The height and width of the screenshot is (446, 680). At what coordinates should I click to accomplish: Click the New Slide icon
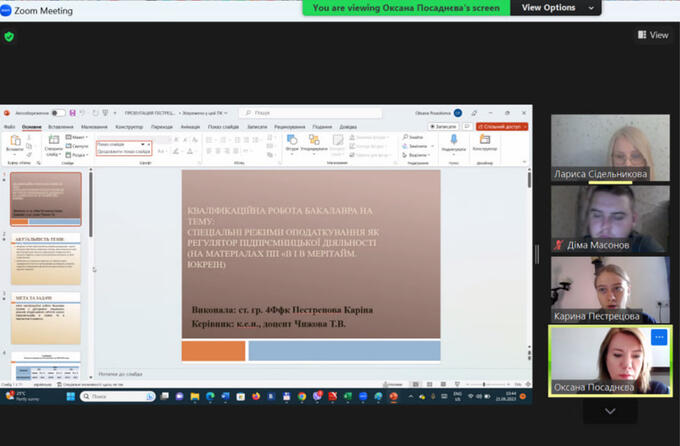coord(52,143)
